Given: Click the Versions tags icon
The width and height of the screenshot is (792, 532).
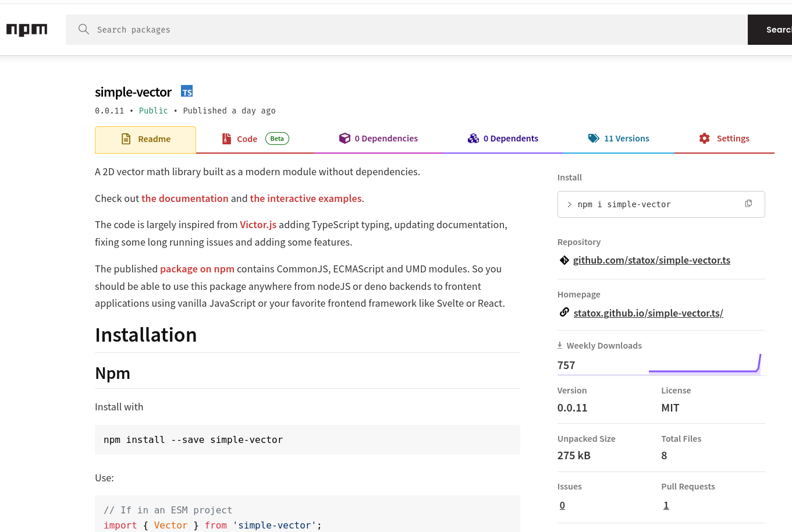Looking at the screenshot, I should tap(594, 138).
